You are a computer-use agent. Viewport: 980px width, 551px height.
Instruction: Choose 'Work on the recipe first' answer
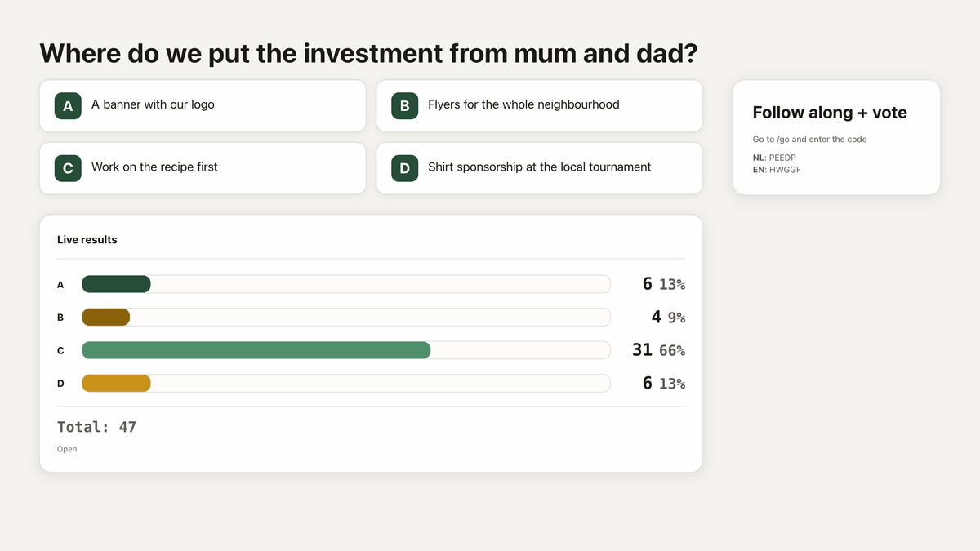pos(203,168)
